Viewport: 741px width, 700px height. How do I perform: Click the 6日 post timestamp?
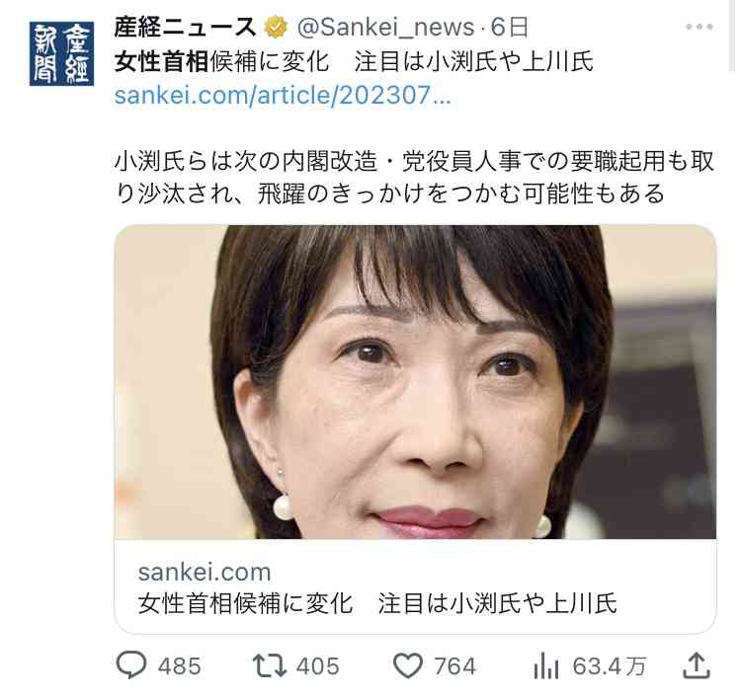pyautogui.click(x=509, y=28)
